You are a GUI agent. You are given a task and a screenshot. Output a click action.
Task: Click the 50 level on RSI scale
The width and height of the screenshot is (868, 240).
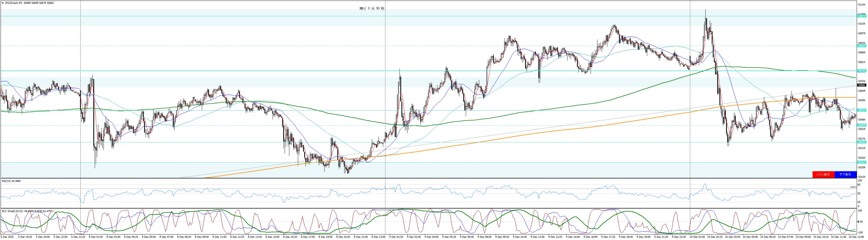859,193
